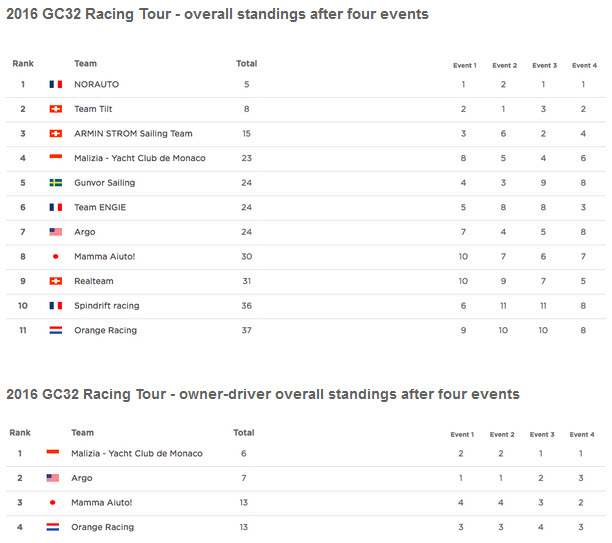Image resolution: width=612 pixels, height=543 pixels.
Task: Click the Total column header in overall standings
Action: [247, 64]
